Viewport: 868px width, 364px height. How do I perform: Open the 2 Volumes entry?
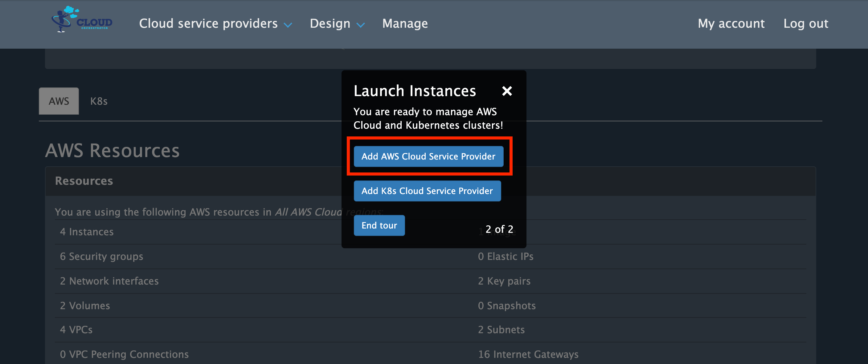tap(85, 305)
